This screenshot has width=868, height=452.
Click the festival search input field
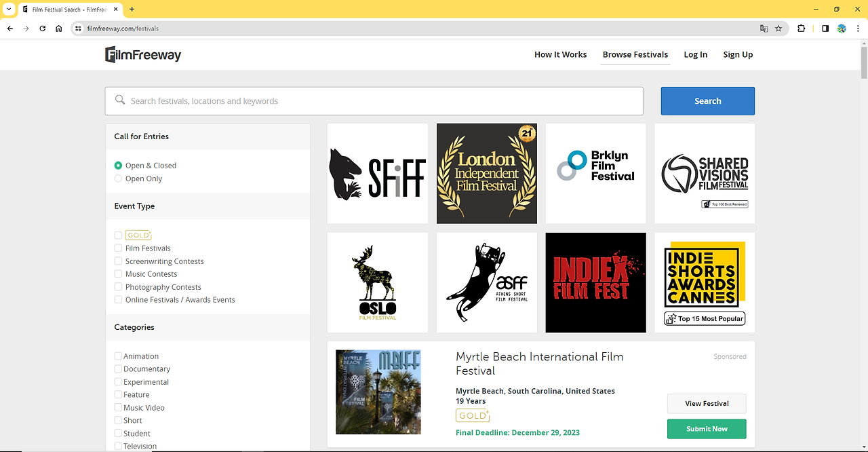click(374, 101)
